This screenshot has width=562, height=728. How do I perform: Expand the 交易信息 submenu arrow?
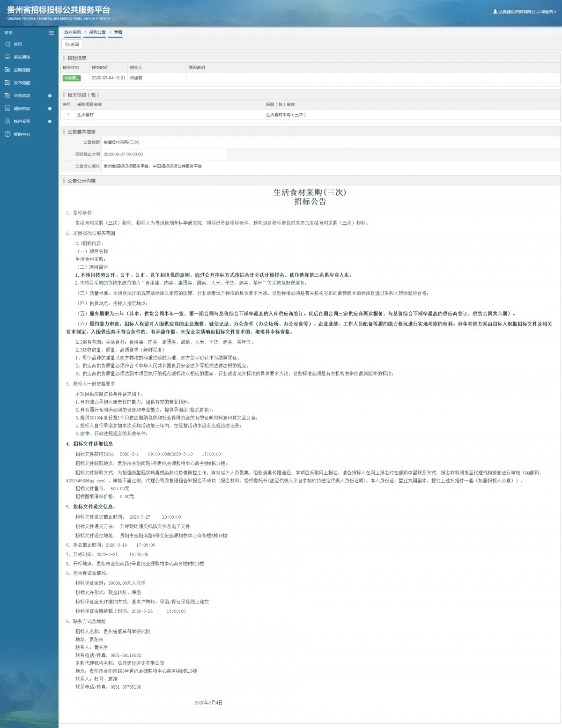(50, 96)
